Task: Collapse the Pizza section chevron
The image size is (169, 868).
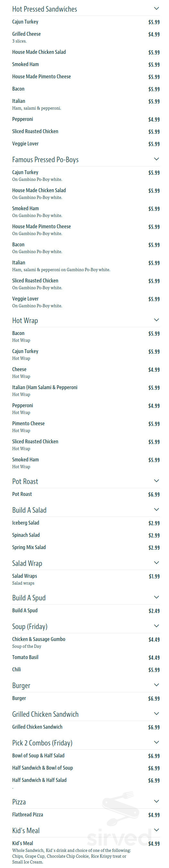Action: coord(156,801)
